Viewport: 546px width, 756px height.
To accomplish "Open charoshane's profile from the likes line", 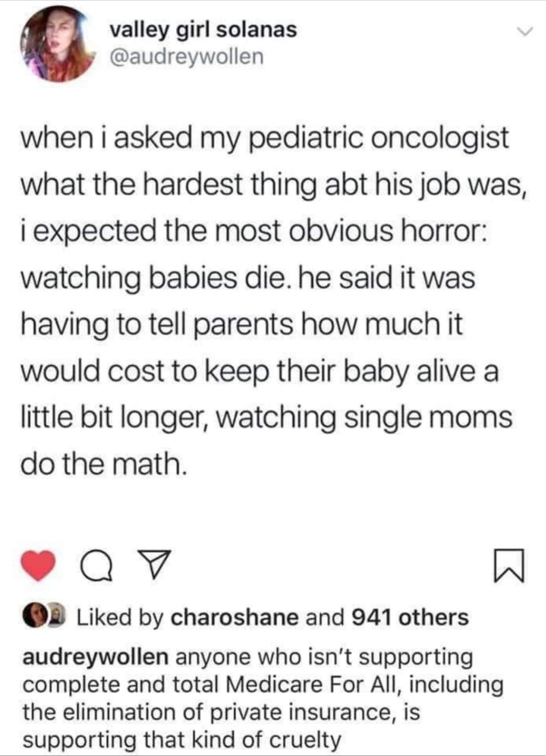I will [x=234, y=618].
